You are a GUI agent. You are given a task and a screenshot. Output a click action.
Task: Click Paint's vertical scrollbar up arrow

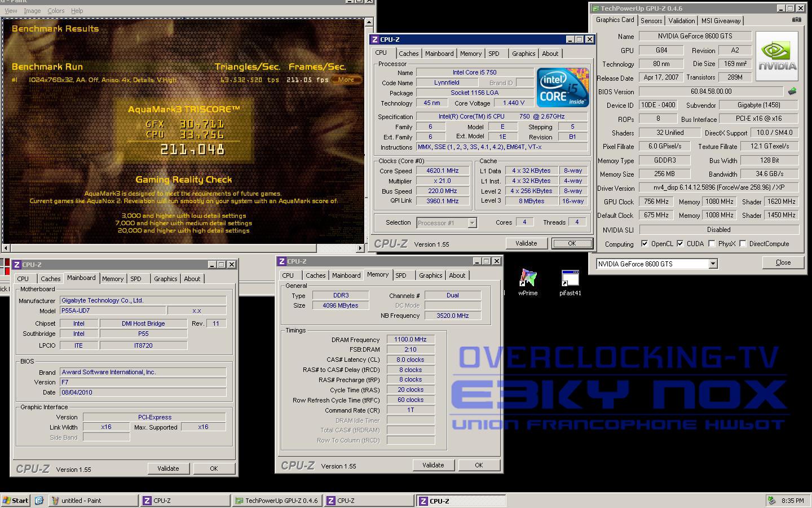pyautogui.click(x=369, y=23)
